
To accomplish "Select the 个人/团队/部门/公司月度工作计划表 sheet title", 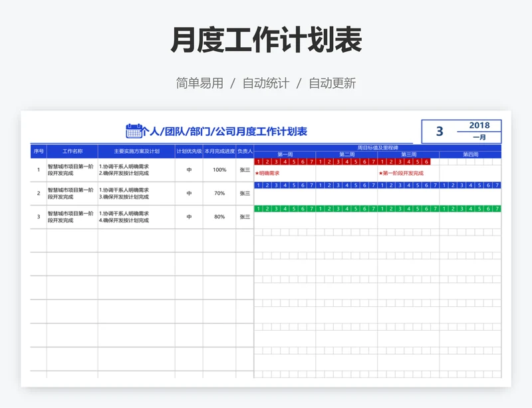I will [224, 132].
